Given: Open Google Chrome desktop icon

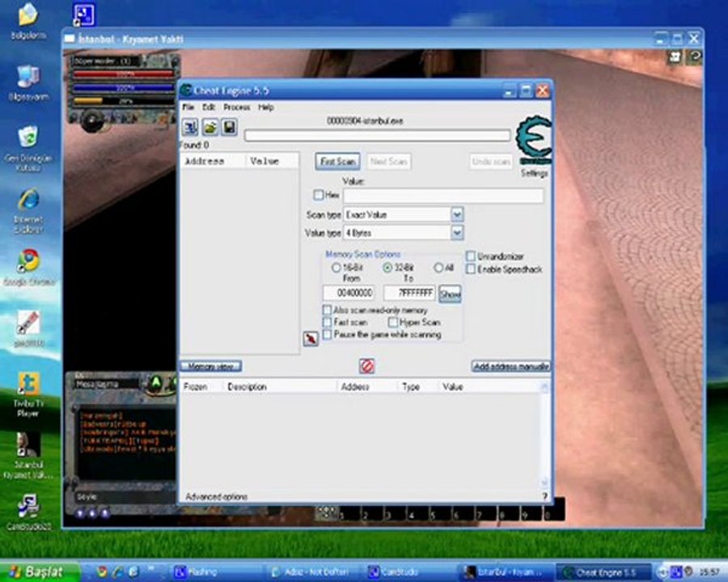Looking at the screenshot, I should click(x=29, y=268).
